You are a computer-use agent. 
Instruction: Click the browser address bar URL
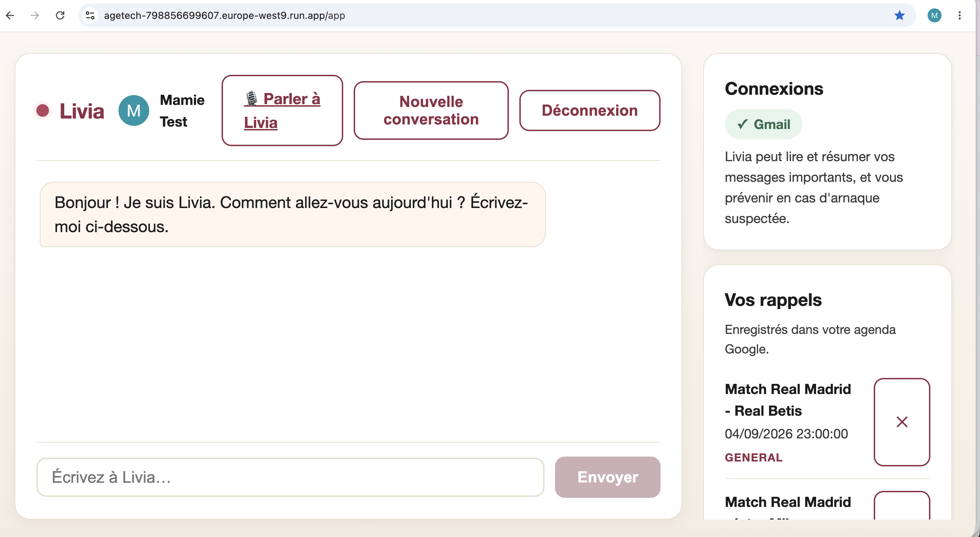pyautogui.click(x=224, y=15)
